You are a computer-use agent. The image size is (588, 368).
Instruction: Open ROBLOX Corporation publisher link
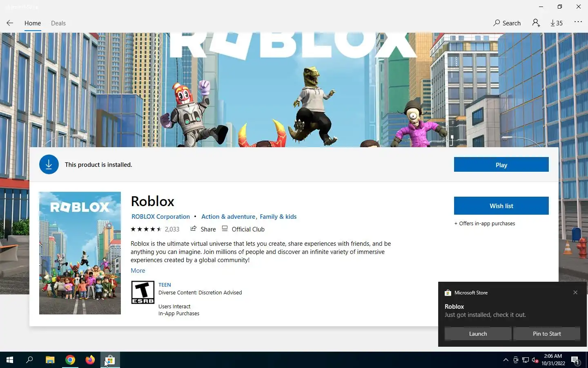[160, 217]
